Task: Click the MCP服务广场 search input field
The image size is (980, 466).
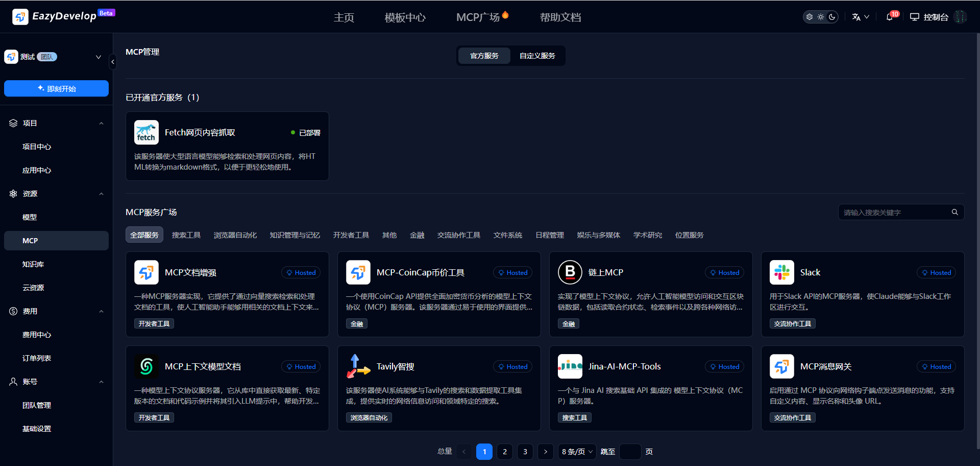Action: pos(893,212)
